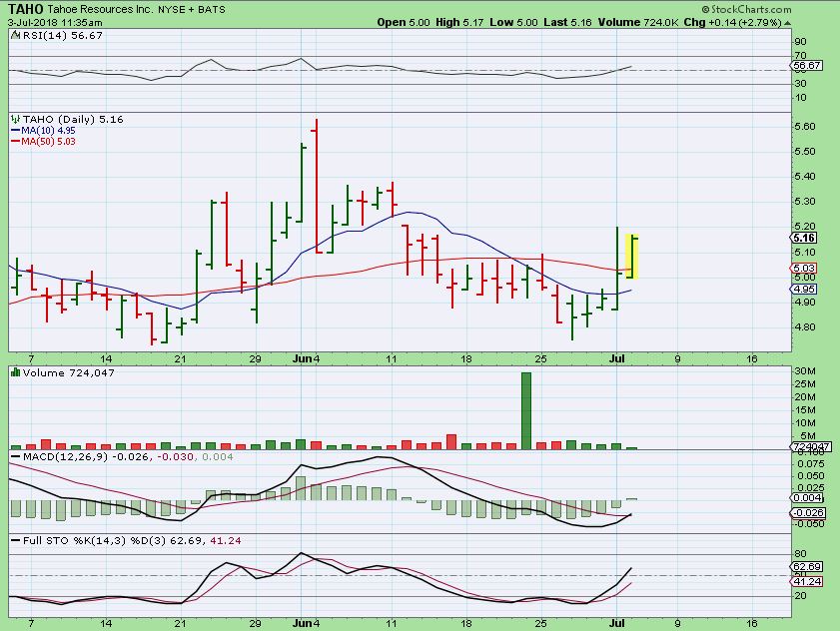Image resolution: width=840 pixels, height=631 pixels.
Task: Click the 3-Jul-2018 11:35am timestamp
Action: pyautogui.click(x=55, y=23)
